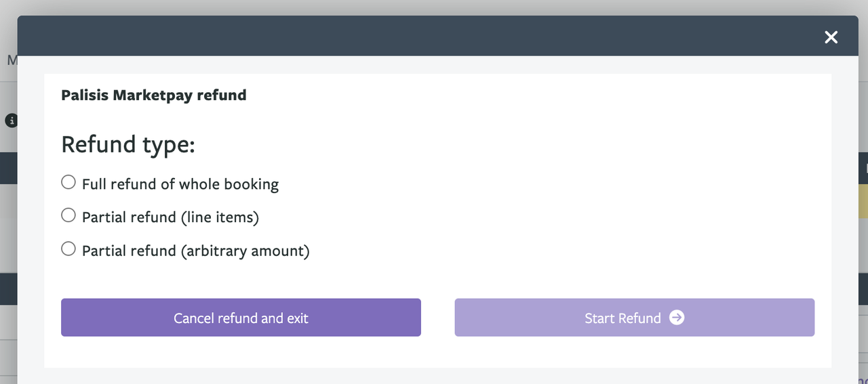Click the Cancel refund and exit button

(241, 318)
